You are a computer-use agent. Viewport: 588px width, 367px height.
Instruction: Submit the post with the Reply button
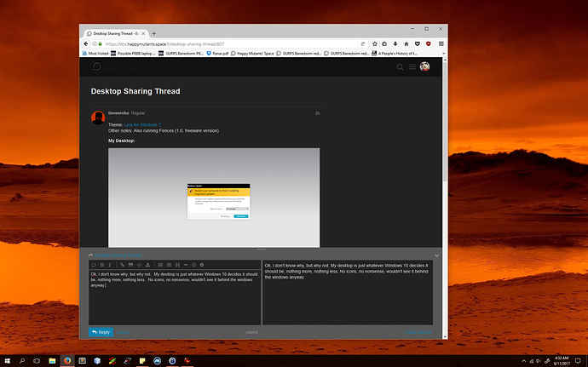101,332
